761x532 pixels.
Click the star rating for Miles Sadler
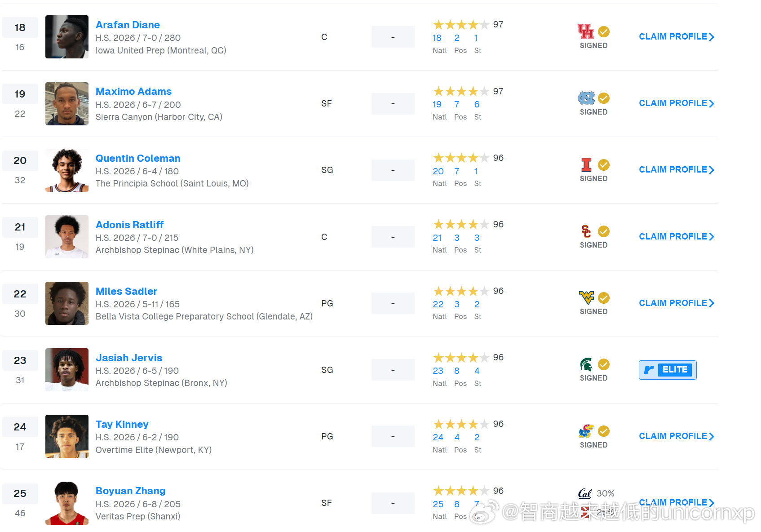[x=461, y=291]
